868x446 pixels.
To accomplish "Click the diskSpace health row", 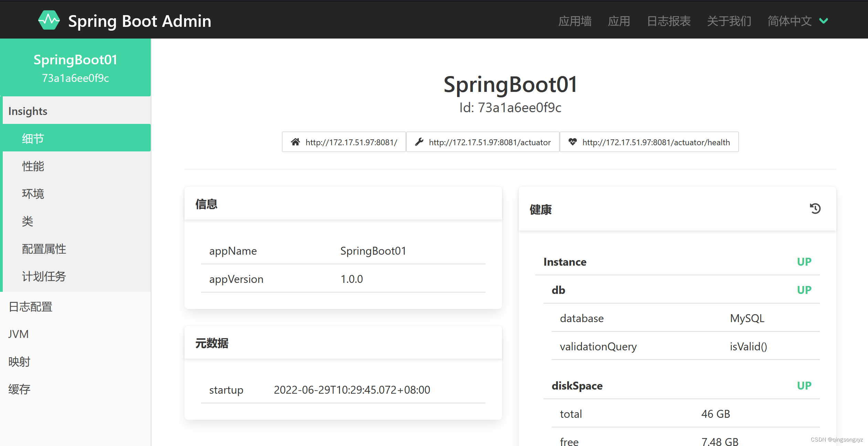I will 681,385.
